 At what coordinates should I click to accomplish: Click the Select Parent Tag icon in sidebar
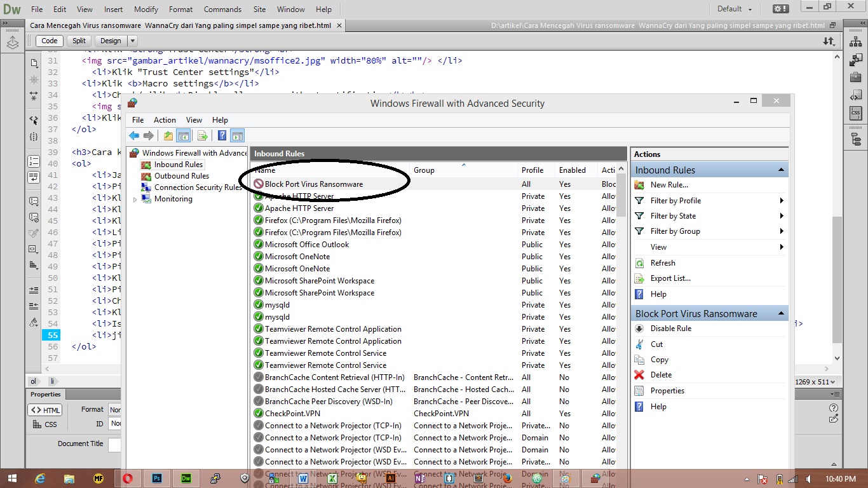[x=34, y=120]
